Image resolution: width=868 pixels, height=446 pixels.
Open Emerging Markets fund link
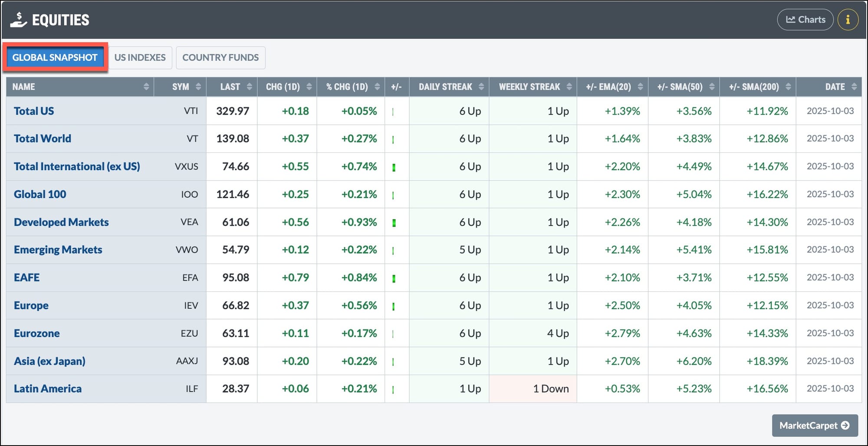(58, 250)
